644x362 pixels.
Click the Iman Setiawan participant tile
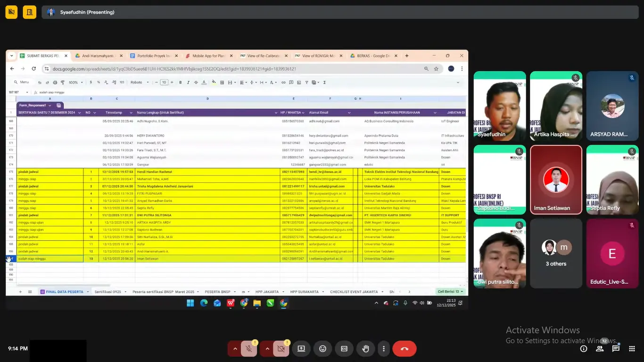tap(556, 180)
